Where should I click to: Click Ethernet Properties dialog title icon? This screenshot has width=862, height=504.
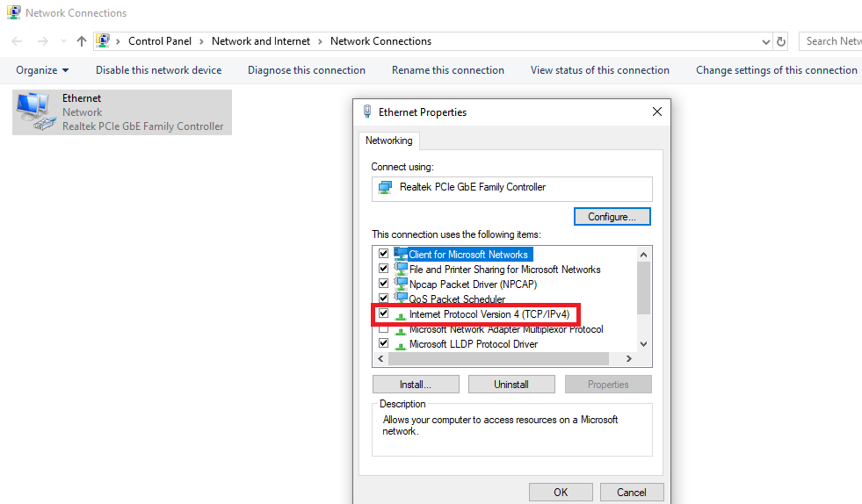click(367, 112)
